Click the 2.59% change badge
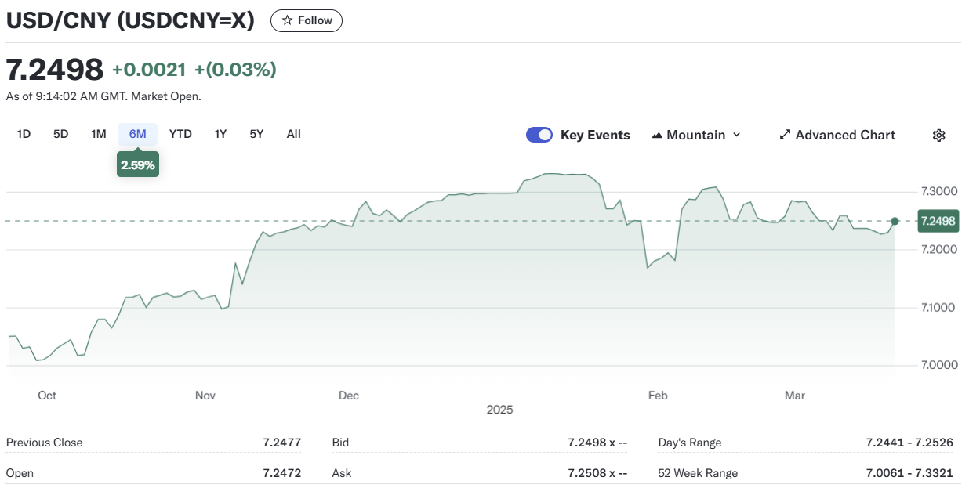 137,164
